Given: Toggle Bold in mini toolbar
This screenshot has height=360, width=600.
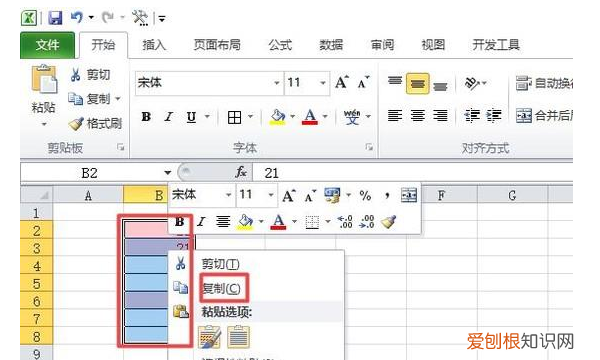Looking at the screenshot, I should pos(179,222).
